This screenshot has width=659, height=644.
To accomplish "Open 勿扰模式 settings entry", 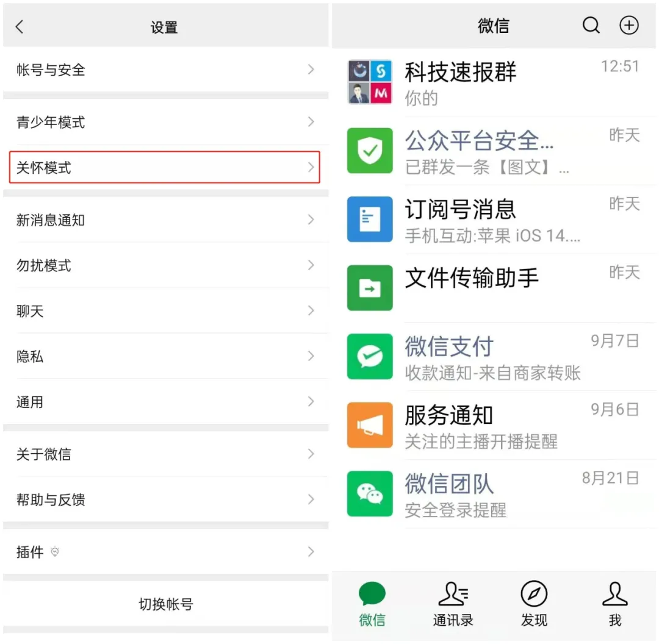I will pos(165,265).
